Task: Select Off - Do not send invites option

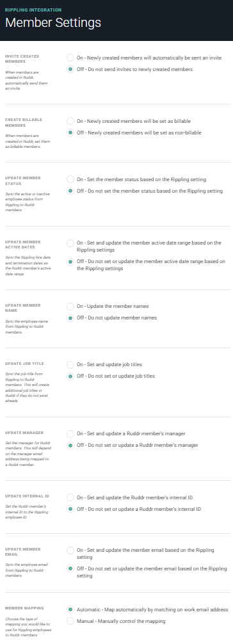Action: click(70, 69)
